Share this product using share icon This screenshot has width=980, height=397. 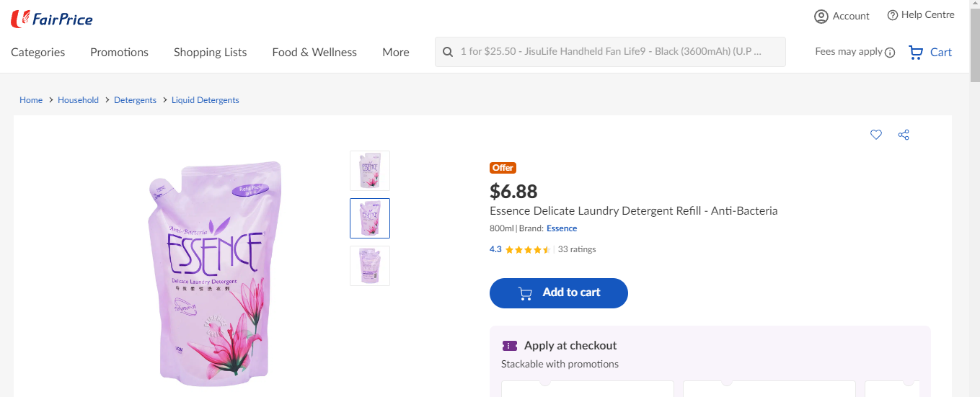[904, 135]
